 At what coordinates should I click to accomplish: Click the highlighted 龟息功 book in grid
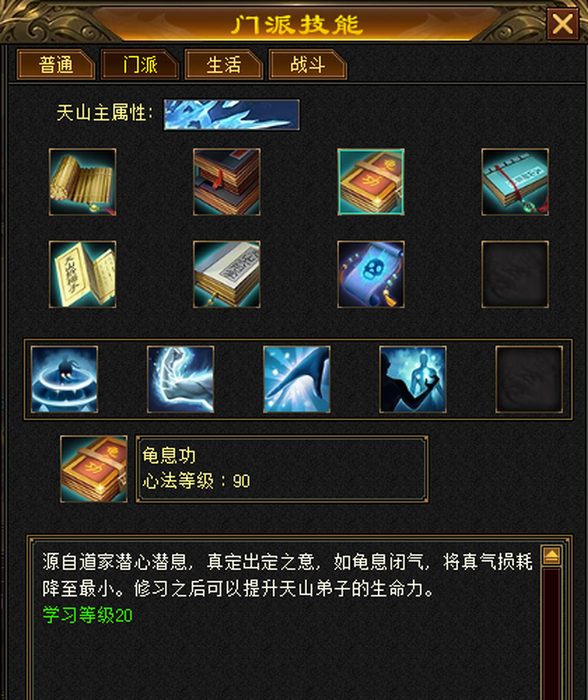[x=371, y=182]
